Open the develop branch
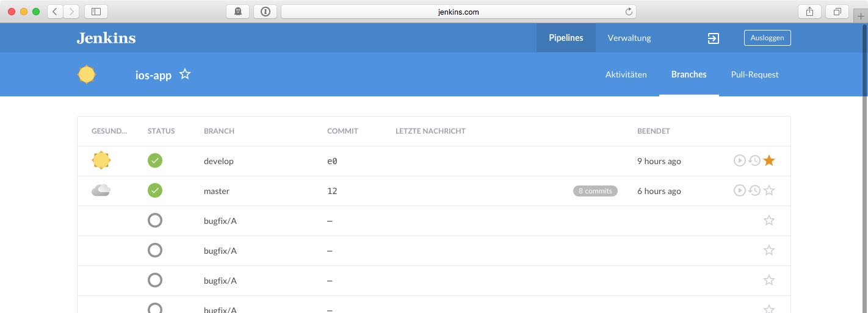This screenshot has height=313, width=868. pos(219,161)
